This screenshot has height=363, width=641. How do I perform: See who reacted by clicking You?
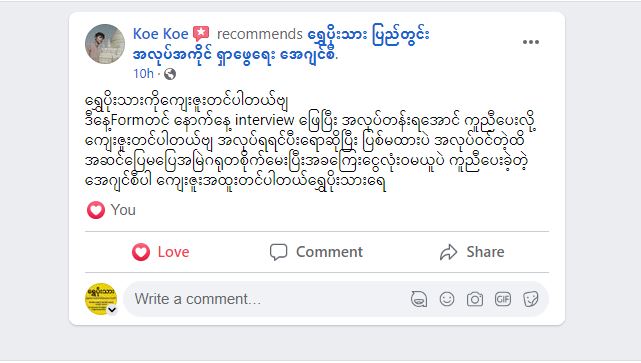[x=123, y=210]
